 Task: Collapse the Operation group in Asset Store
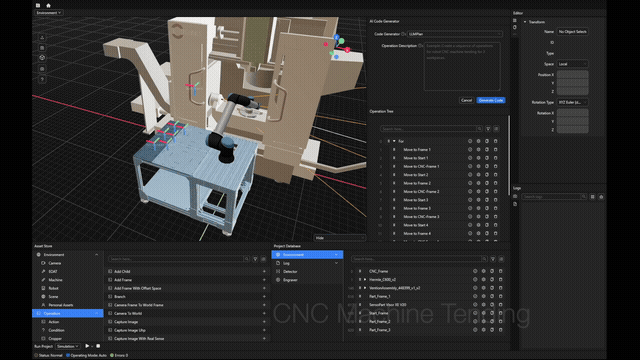[x=97, y=313]
